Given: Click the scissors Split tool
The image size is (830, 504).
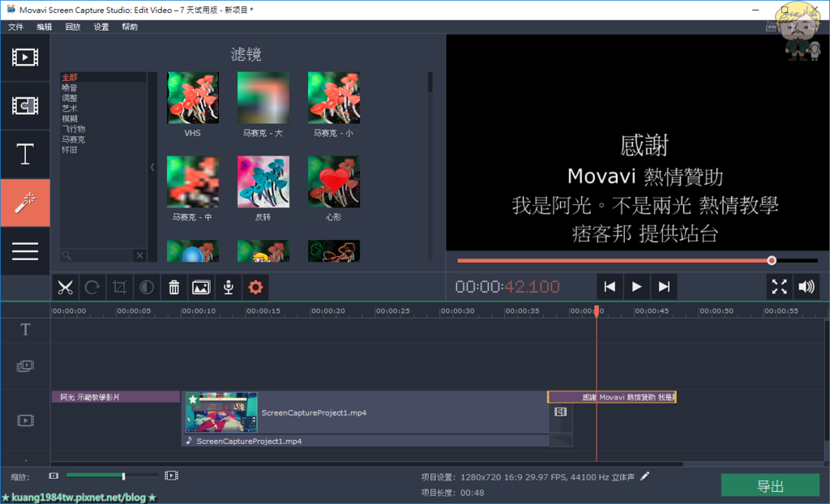Looking at the screenshot, I should tap(65, 288).
